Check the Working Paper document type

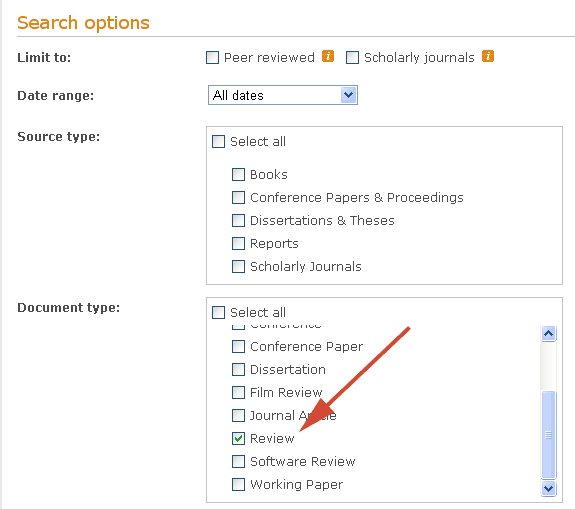tap(238, 484)
